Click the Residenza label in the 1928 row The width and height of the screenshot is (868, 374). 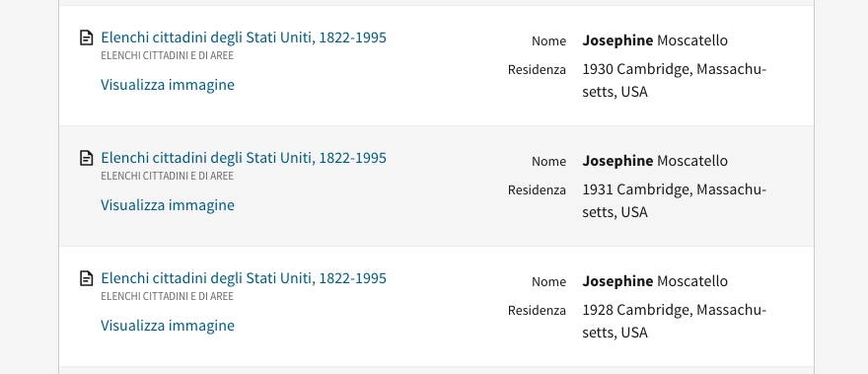point(537,310)
